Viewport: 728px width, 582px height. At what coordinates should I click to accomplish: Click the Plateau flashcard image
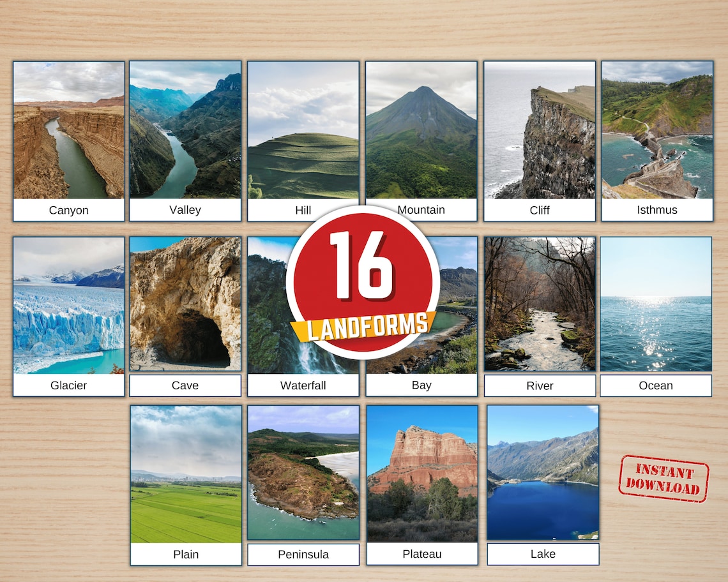click(421, 475)
